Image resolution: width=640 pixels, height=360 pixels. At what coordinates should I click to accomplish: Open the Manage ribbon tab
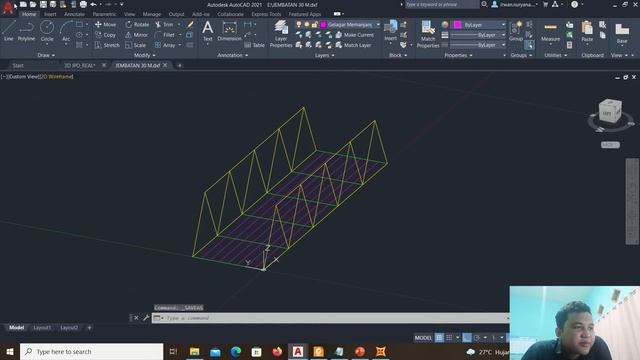(152, 14)
